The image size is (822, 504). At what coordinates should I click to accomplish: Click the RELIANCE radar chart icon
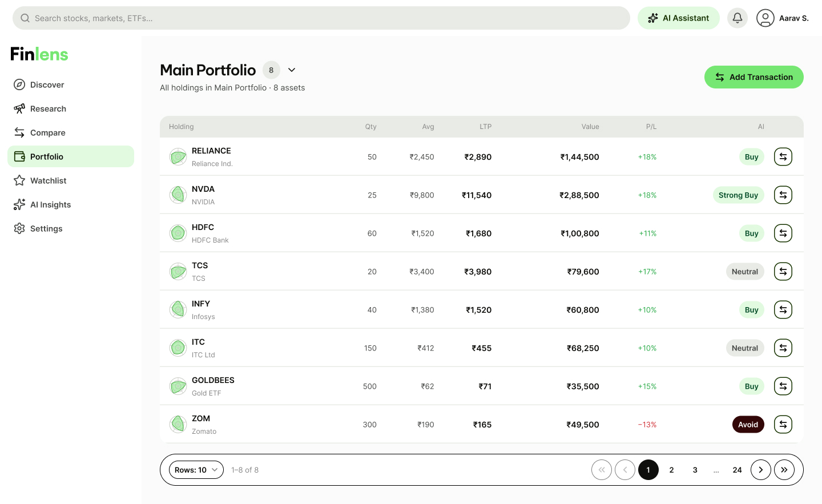pos(178,156)
